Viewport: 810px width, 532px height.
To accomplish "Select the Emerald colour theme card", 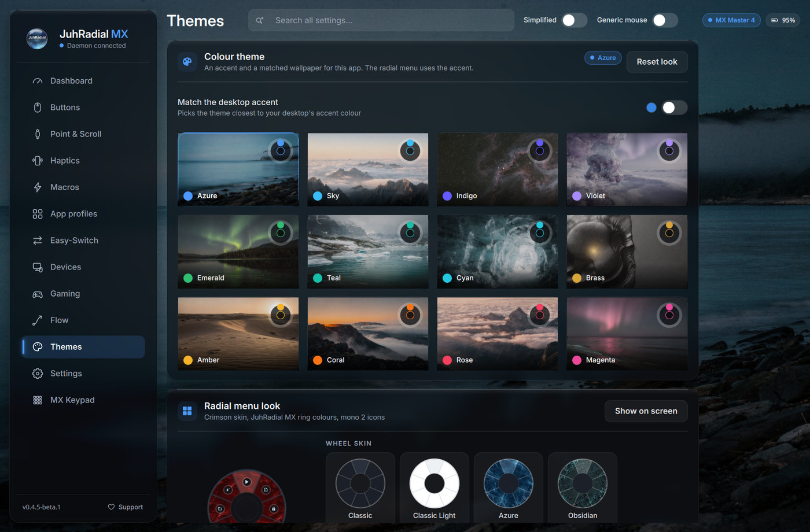I will (238, 252).
